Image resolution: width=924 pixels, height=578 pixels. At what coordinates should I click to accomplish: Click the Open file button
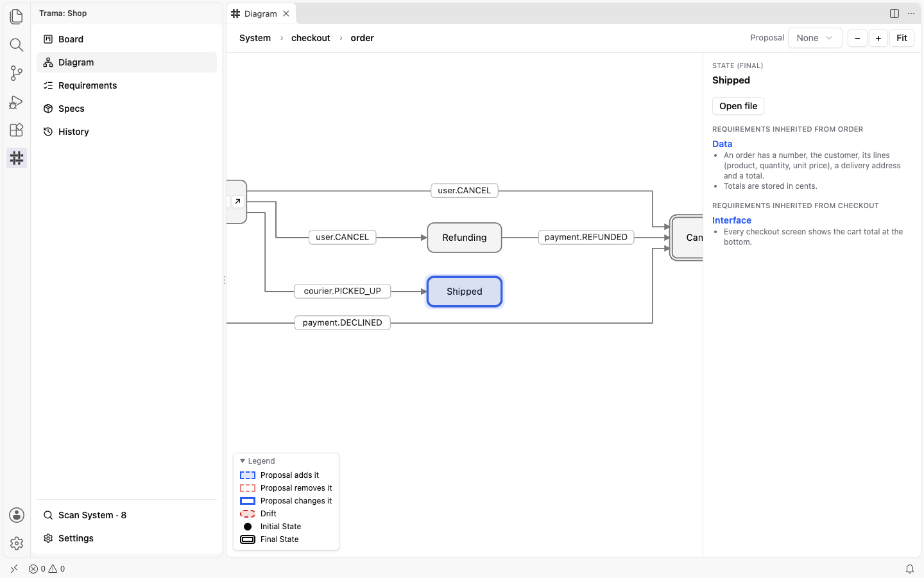pyautogui.click(x=738, y=106)
